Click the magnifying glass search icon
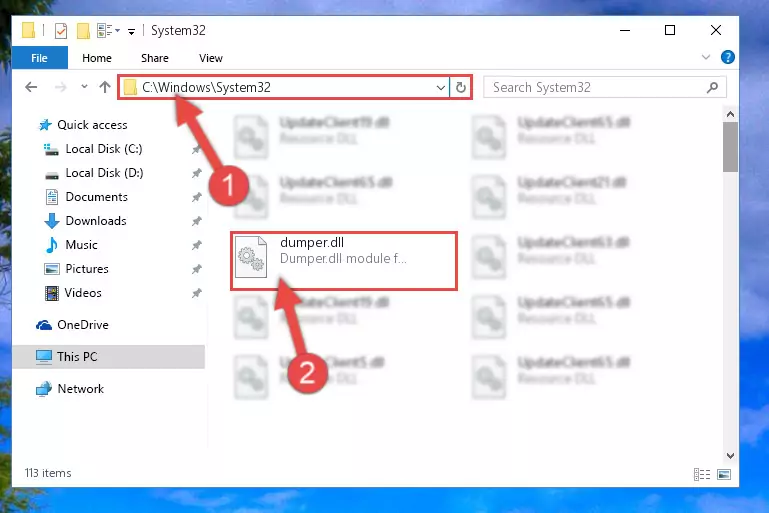769x513 pixels. click(713, 87)
